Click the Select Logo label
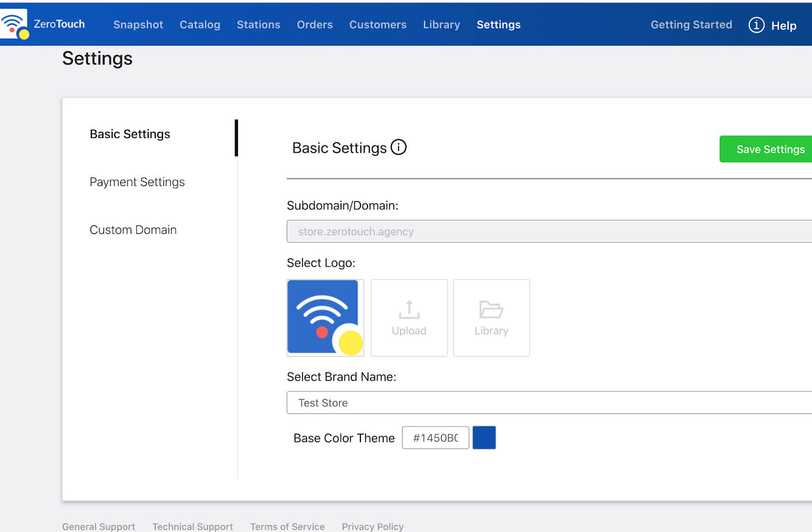The width and height of the screenshot is (812, 532). [x=321, y=263]
